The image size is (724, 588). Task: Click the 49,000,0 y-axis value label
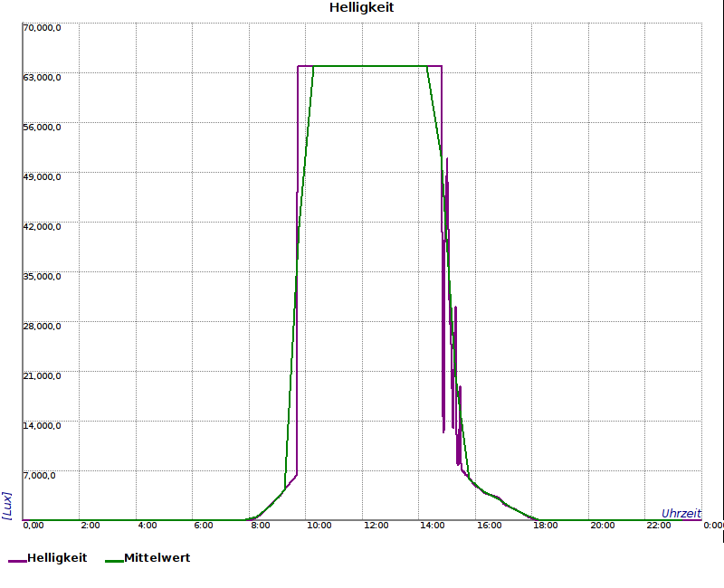[42, 176]
